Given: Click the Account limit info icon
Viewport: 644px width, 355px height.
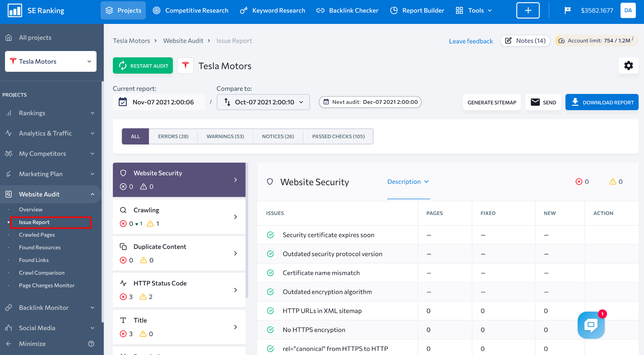Looking at the screenshot, I should tap(633, 39).
